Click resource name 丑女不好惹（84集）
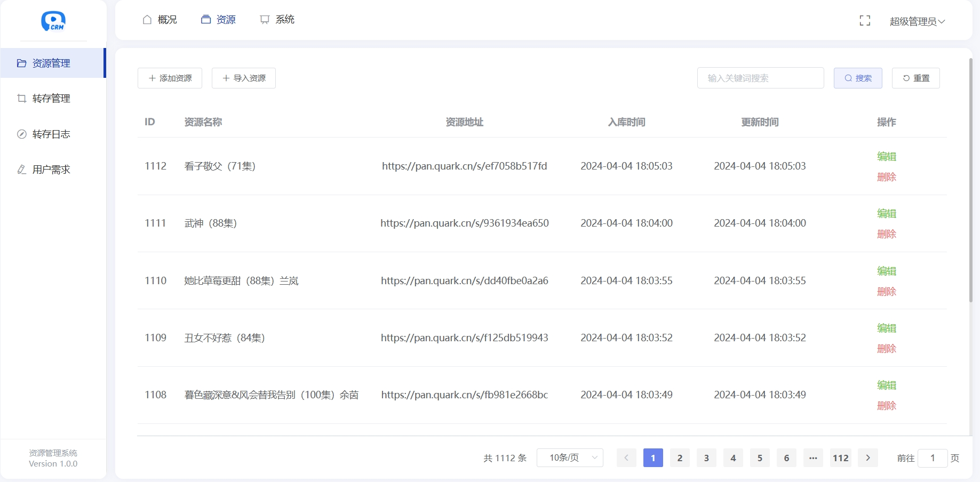This screenshot has width=980, height=482. click(x=225, y=338)
